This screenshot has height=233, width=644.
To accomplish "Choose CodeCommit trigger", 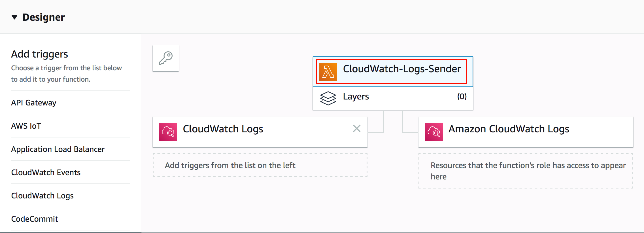I will pyautogui.click(x=35, y=219).
